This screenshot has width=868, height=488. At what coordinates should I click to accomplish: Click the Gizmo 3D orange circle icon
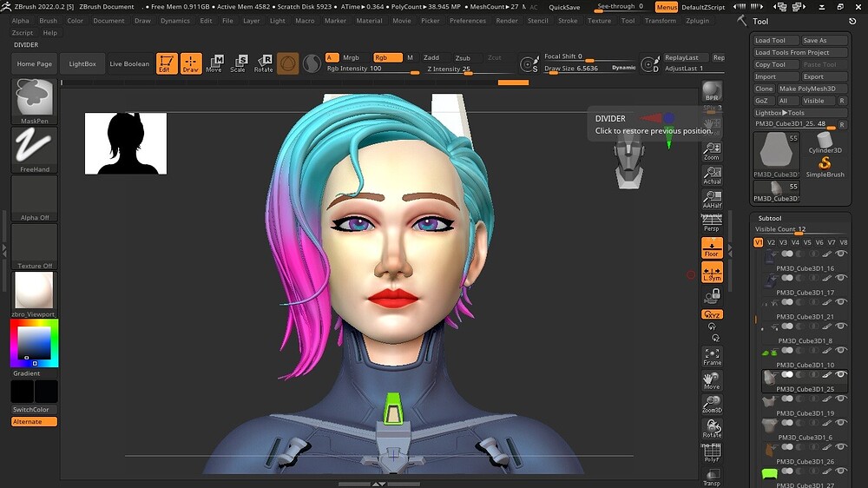point(287,63)
